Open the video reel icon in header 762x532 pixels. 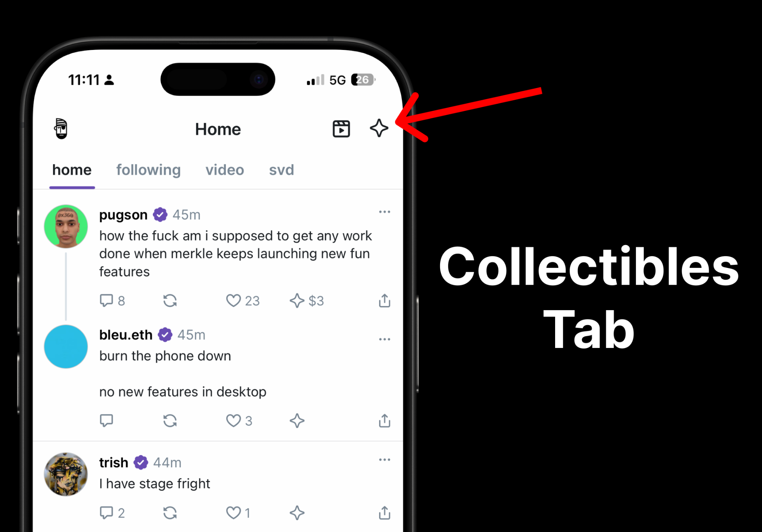[341, 129]
